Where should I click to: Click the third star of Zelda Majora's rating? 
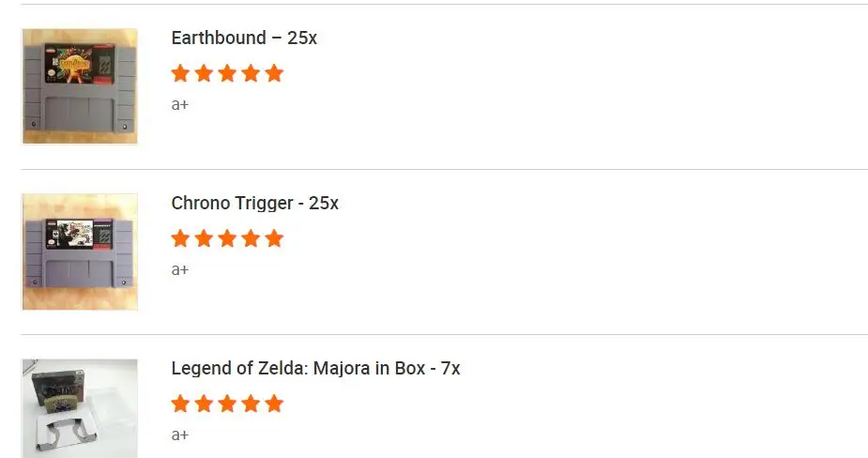tap(227, 404)
